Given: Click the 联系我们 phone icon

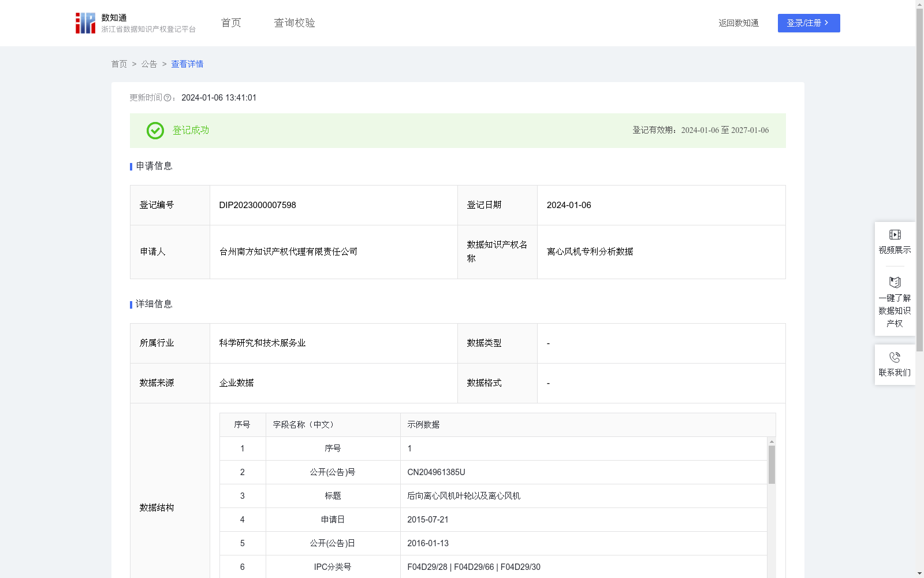Looking at the screenshot, I should (x=895, y=357).
